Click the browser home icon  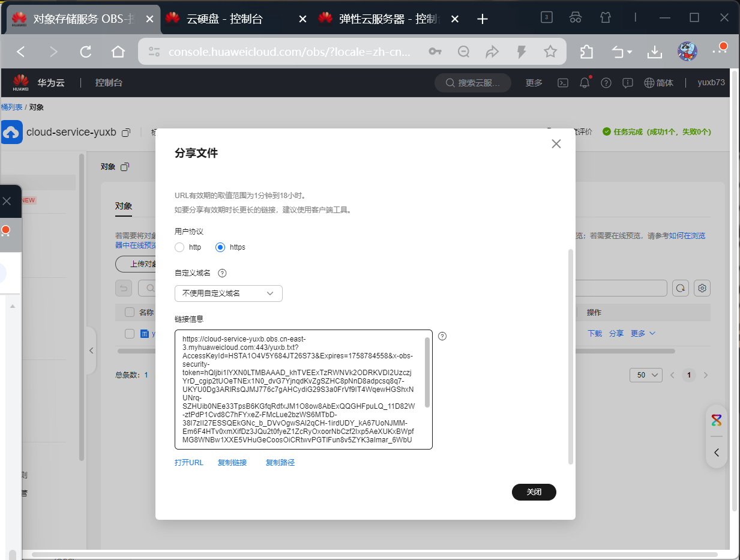point(118,52)
